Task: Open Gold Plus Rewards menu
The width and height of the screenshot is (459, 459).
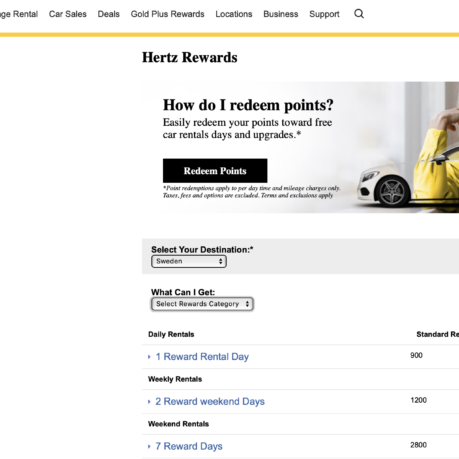Action: (167, 14)
